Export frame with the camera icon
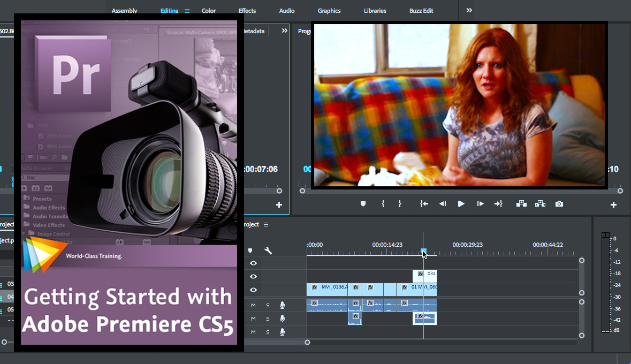Viewport: 631px width, 364px height. (559, 204)
